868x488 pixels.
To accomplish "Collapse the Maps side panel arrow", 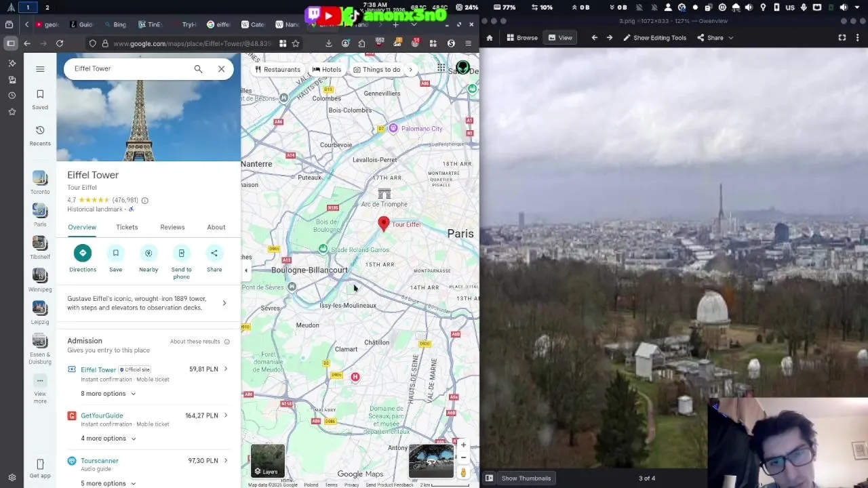I will (x=245, y=270).
